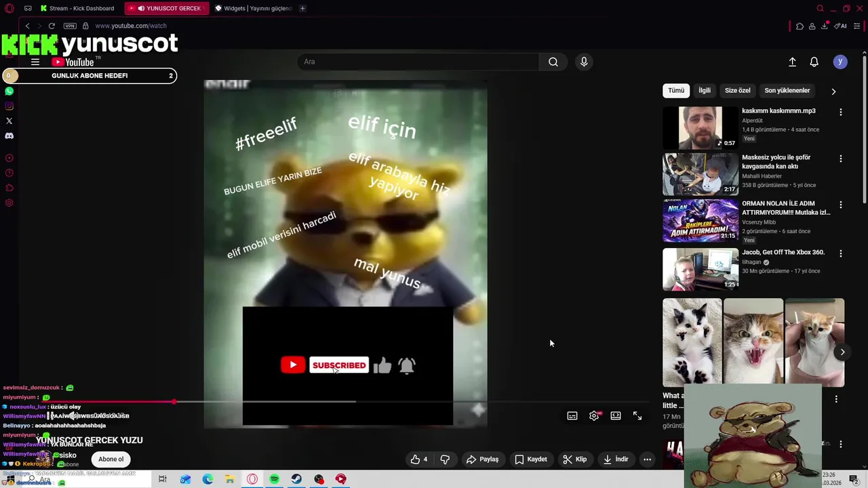This screenshot has width=868, height=488.
Task: Click the 'Abone ol' subscribe button
Action: click(111, 460)
